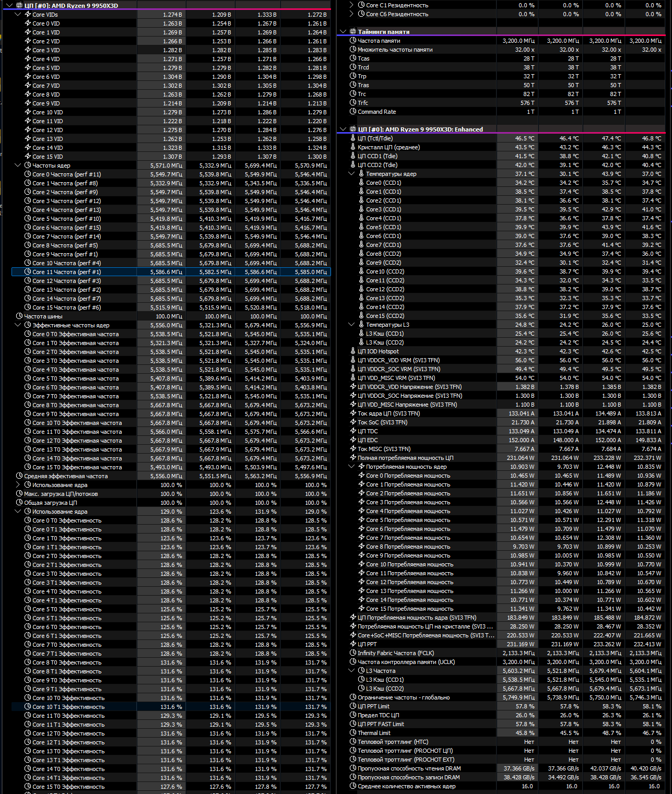Image resolution: width=672 pixels, height=794 pixels.
Task: Click the clock icon of Средняя эффективная частота
Action: 19,476
